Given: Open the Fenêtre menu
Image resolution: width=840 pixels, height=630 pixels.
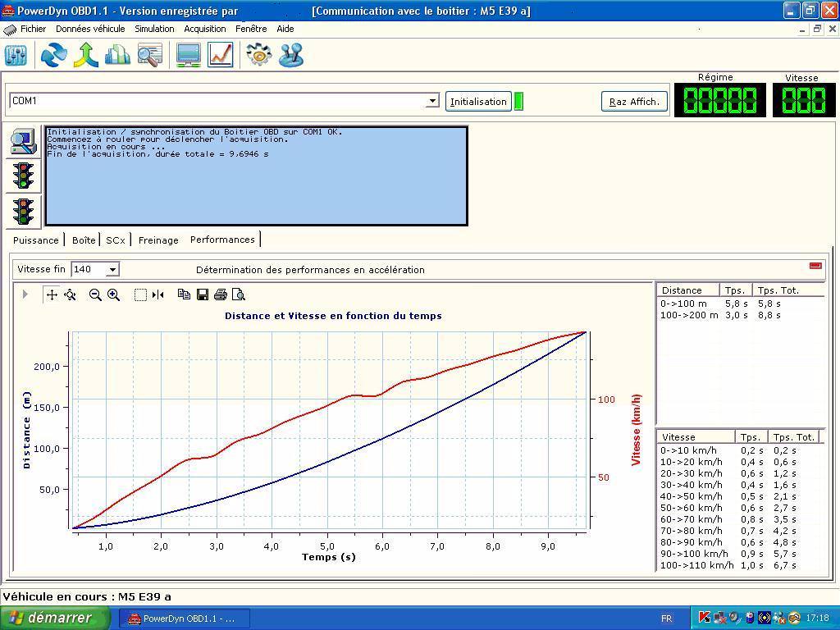Looking at the screenshot, I should (251, 29).
